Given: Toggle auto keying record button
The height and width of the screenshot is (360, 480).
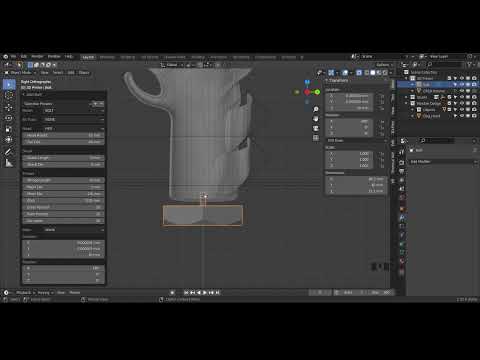Looking at the screenshot, I should click(x=172, y=293).
